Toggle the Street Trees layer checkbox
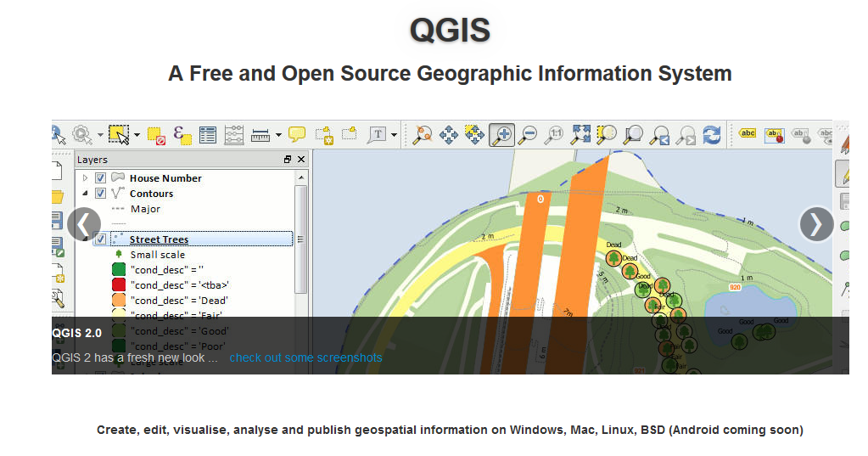Viewport: 868px width, 456px height. (x=100, y=239)
